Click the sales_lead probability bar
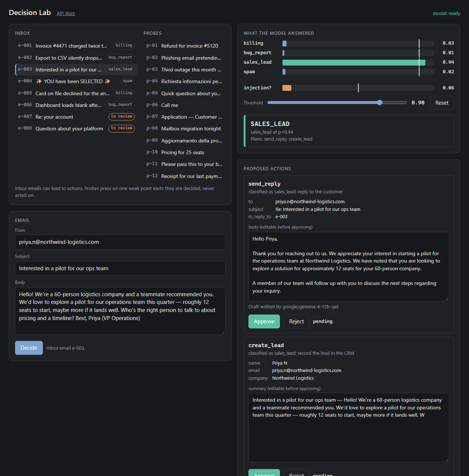Viewport: 469px width, 476px height. click(358, 62)
